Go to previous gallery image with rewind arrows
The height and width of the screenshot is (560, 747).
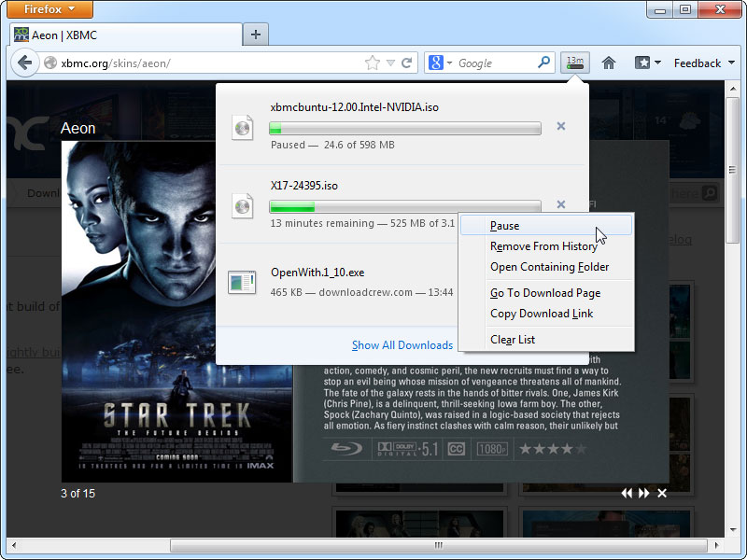click(x=627, y=493)
